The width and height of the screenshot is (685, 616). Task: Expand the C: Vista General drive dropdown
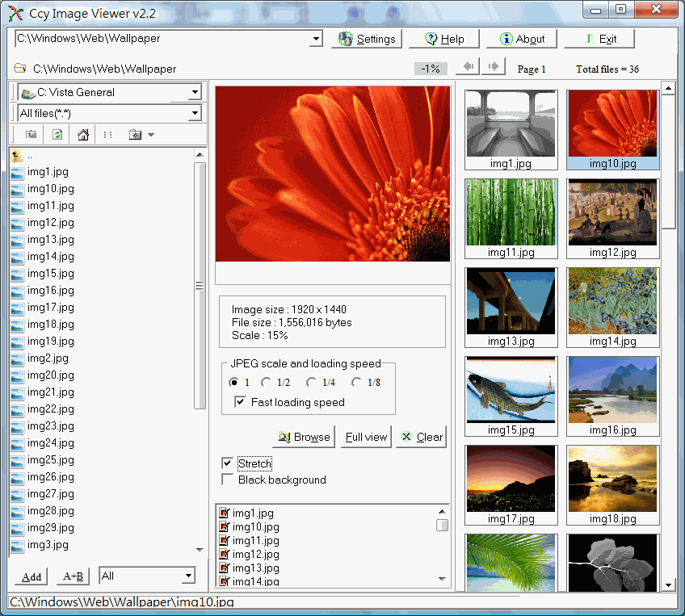(194, 93)
